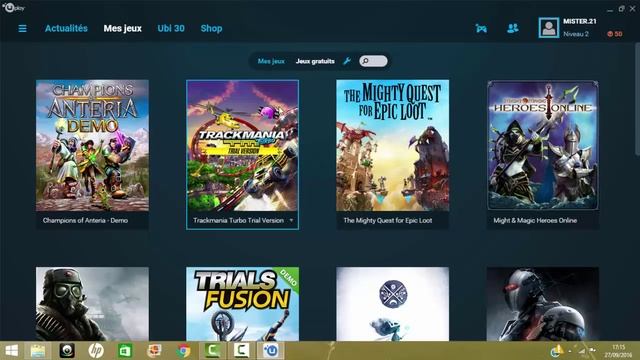Click Might & Magic Heroes Online title
This screenshot has height=360, width=640.
tap(535, 220)
